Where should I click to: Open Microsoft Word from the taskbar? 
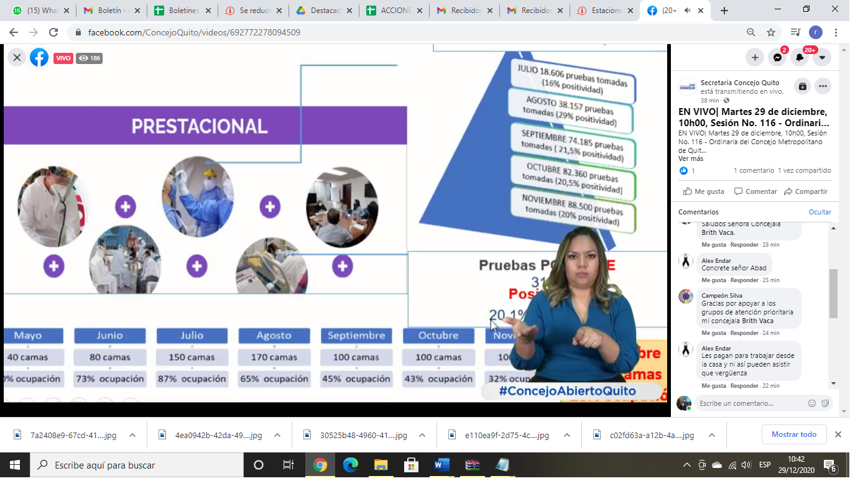(441, 465)
